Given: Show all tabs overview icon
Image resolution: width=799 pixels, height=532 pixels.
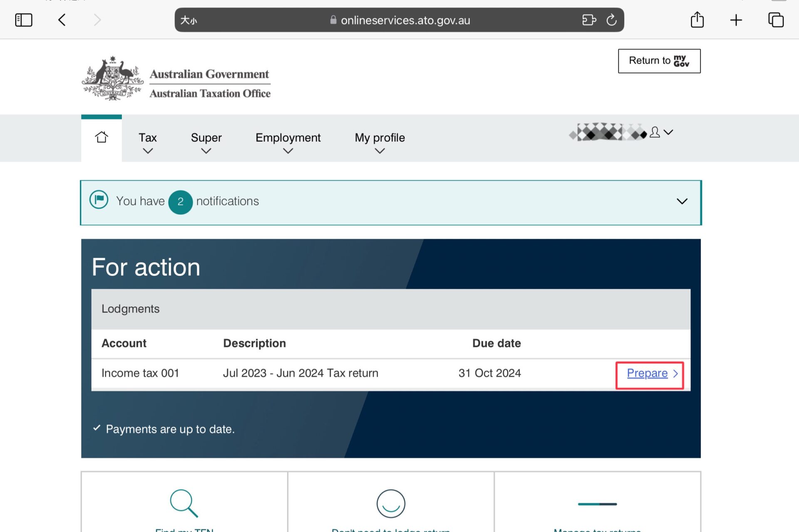Looking at the screenshot, I should click(776, 20).
